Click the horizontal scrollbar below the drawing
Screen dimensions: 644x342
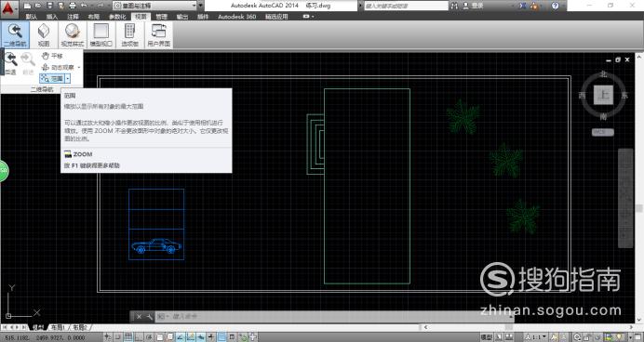pyautogui.click(x=529, y=327)
